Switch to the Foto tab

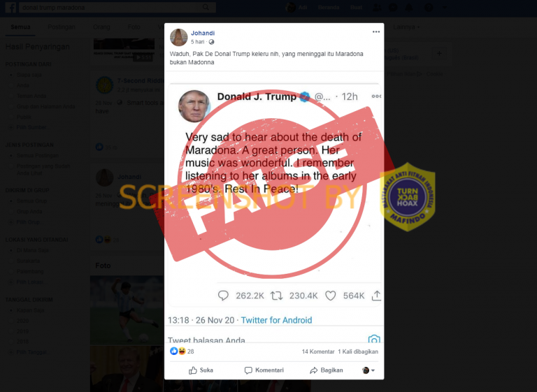pyautogui.click(x=134, y=27)
